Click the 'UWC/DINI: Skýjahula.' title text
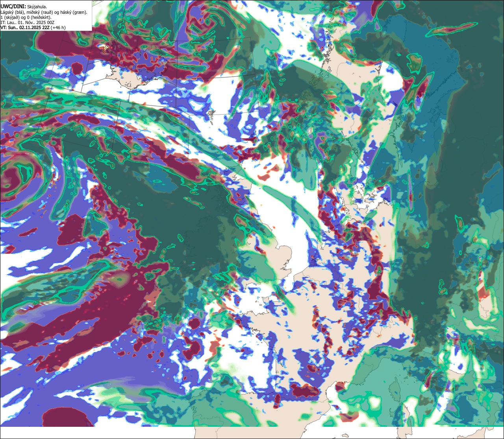The height and width of the screenshot is (439, 504). 24,6
